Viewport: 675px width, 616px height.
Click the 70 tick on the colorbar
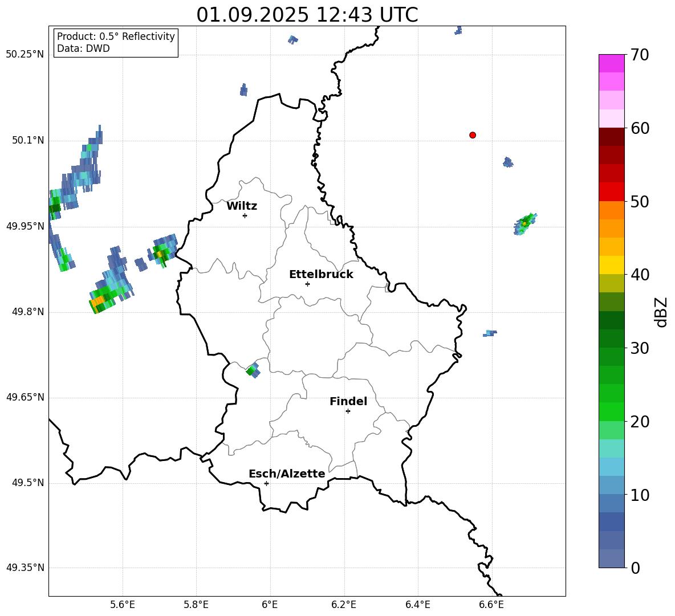point(640,55)
